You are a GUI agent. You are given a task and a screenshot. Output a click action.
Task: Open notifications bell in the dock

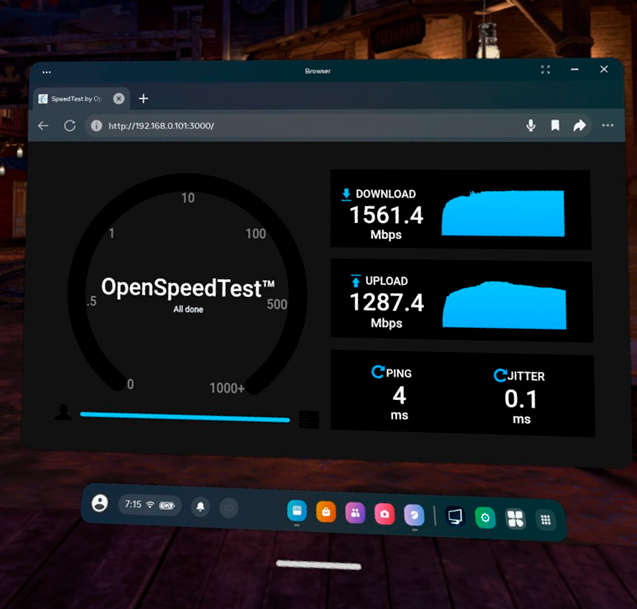point(200,507)
